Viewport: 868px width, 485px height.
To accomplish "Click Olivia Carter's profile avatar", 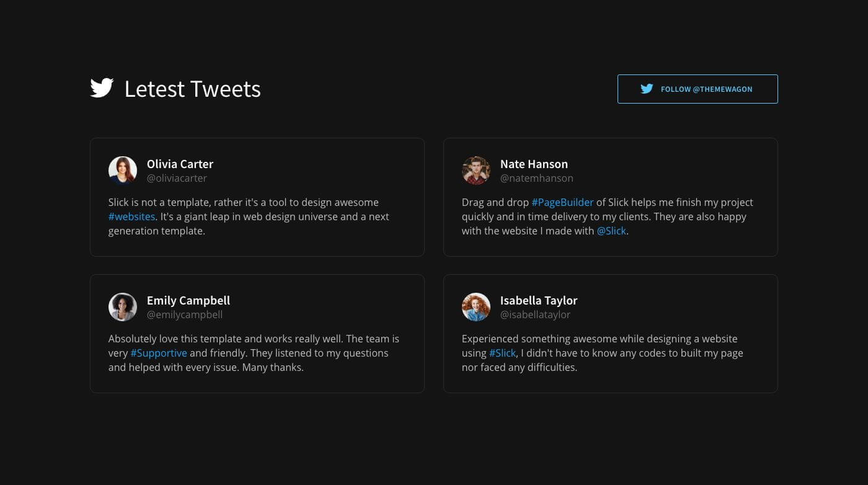I will (123, 171).
